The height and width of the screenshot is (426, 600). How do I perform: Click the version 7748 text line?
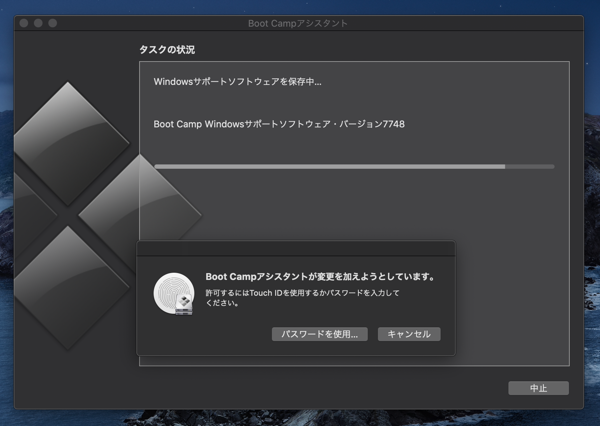point(279,124)
